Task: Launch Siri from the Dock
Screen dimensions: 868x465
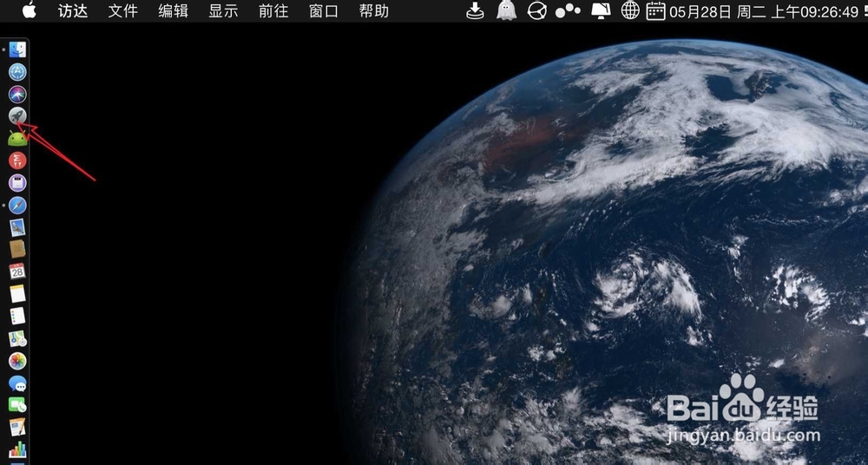Action: pyautogui.click(x=17, y=94)
